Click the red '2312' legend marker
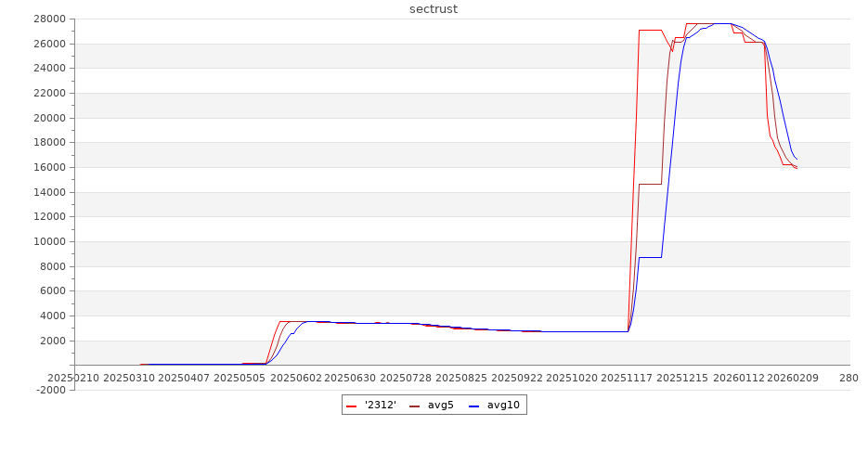The image size is (868, 464). point(351,406)
